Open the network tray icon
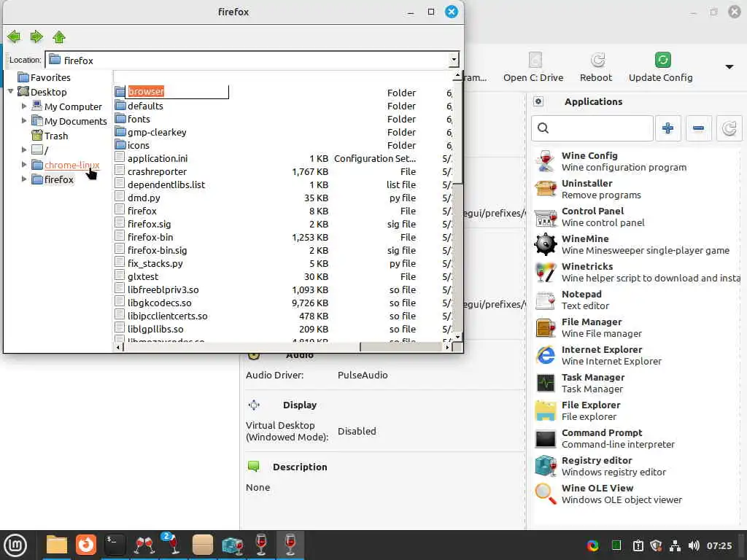This screenshot has height=560, width=747. click(x=675, y=545)
